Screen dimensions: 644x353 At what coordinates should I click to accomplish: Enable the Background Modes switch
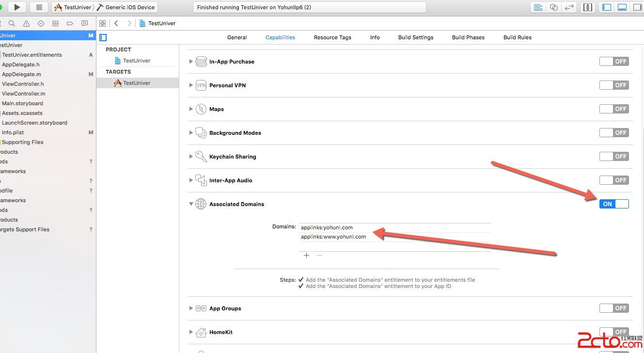(x=614, y=133)
